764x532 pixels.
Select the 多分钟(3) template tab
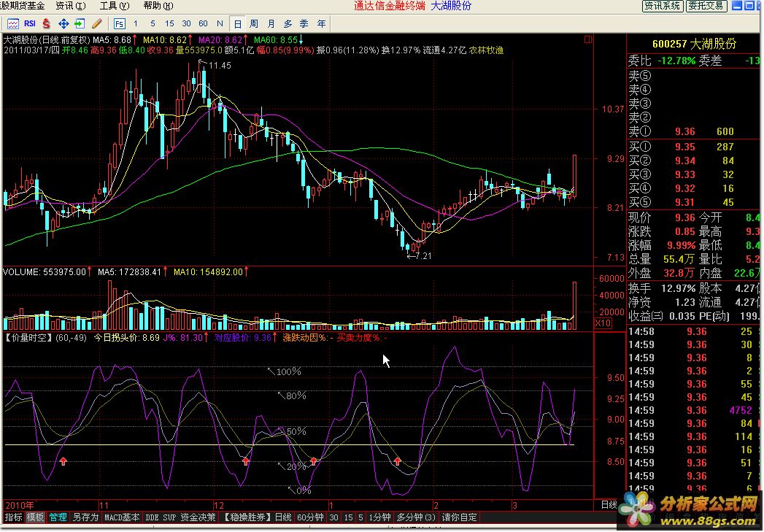[416, 517]
